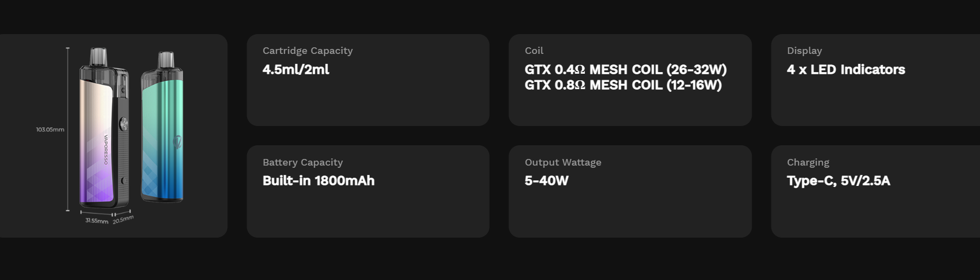Click the Built-in 1800mAh value
The height and width of the screenshot is (280, 980).
(x=319, y=180)
